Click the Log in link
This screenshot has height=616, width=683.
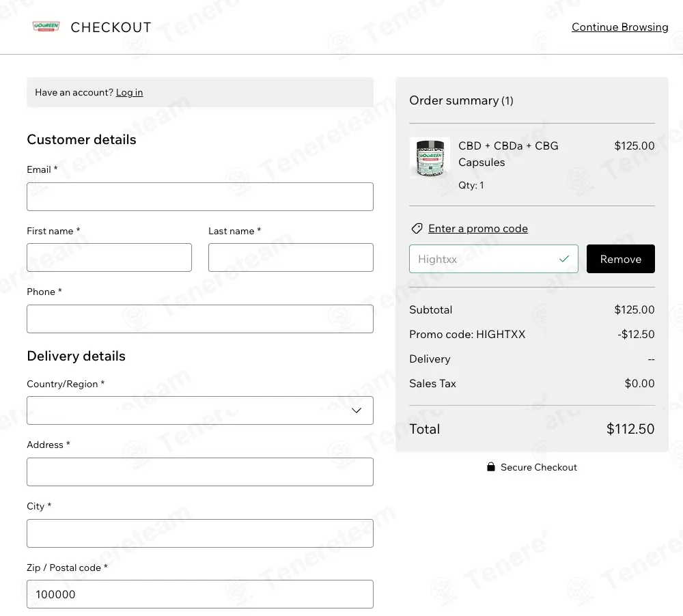[129, 92]
